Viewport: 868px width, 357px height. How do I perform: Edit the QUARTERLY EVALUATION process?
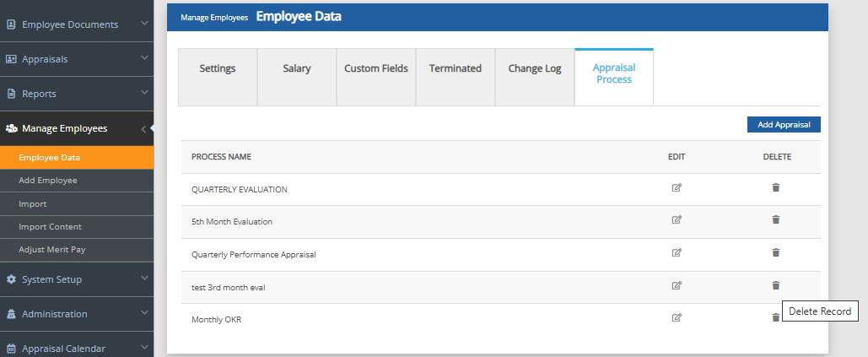tap(677, 188)
